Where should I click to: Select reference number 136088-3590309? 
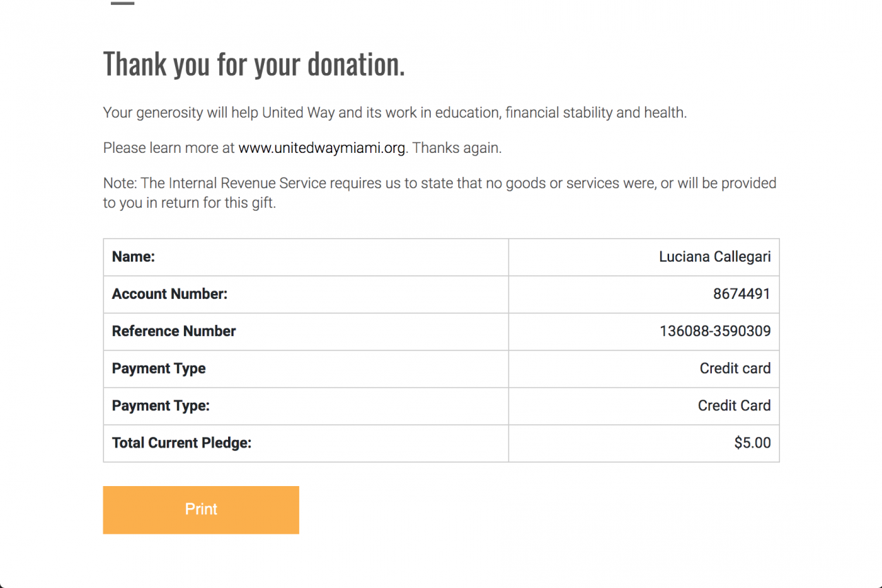click(x=715, y=331)
